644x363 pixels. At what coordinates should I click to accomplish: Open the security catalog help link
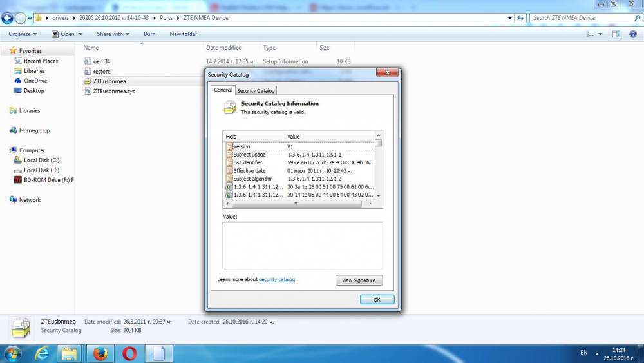277,280
